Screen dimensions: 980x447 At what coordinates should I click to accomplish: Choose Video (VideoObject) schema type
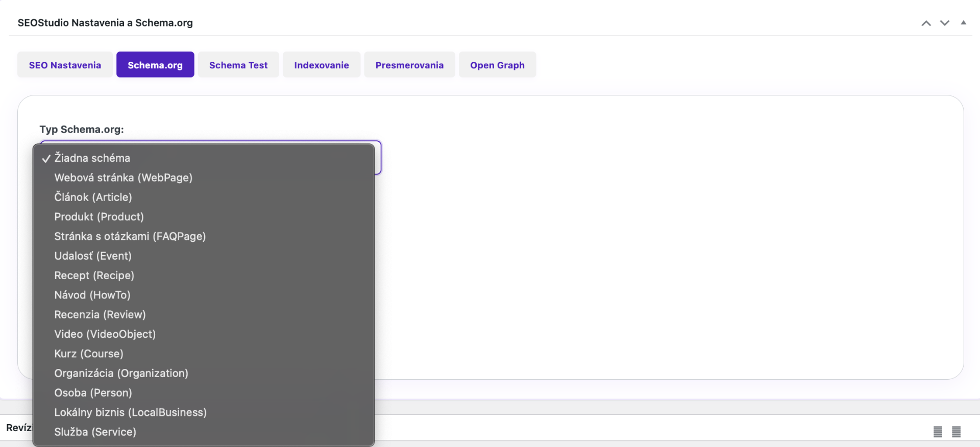pyautogui.click(x=105, y=334)
